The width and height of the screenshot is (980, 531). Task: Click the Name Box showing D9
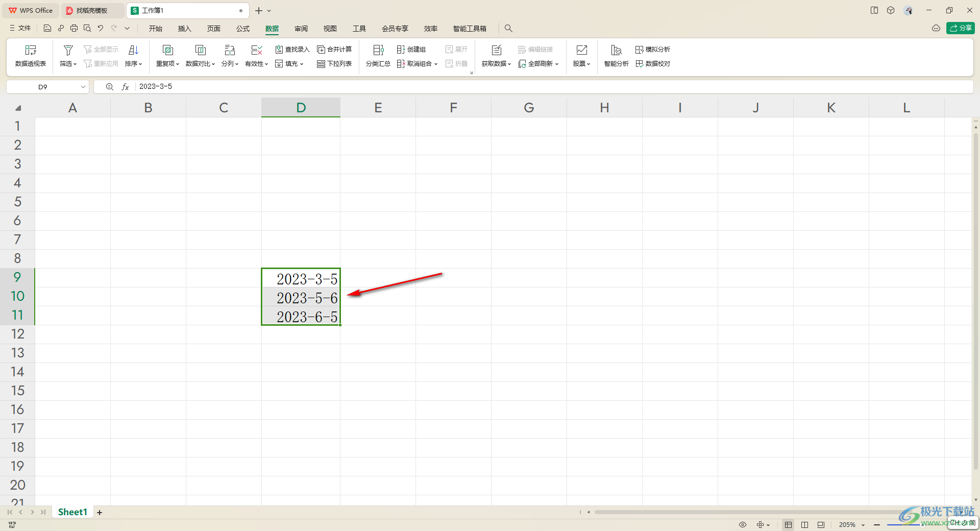click(x=43, y=87)
